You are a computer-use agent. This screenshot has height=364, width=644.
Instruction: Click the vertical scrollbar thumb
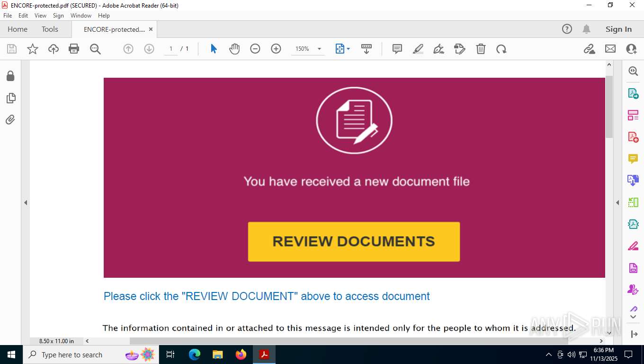click(609, 107)
